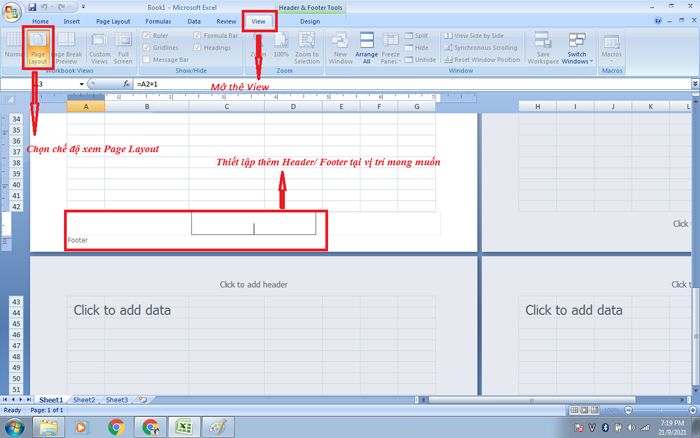Toggle the Ruler checkbox
This screenshot has width=700, height=438.
point(146,35)
